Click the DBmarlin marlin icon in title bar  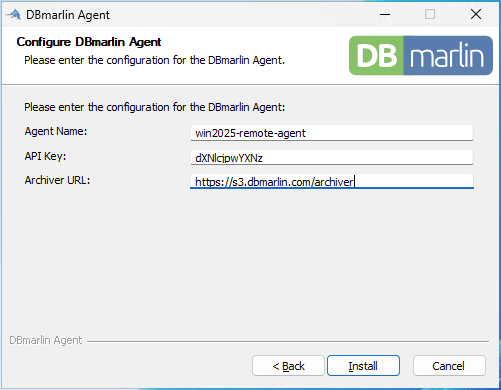(x=14, y=15)
